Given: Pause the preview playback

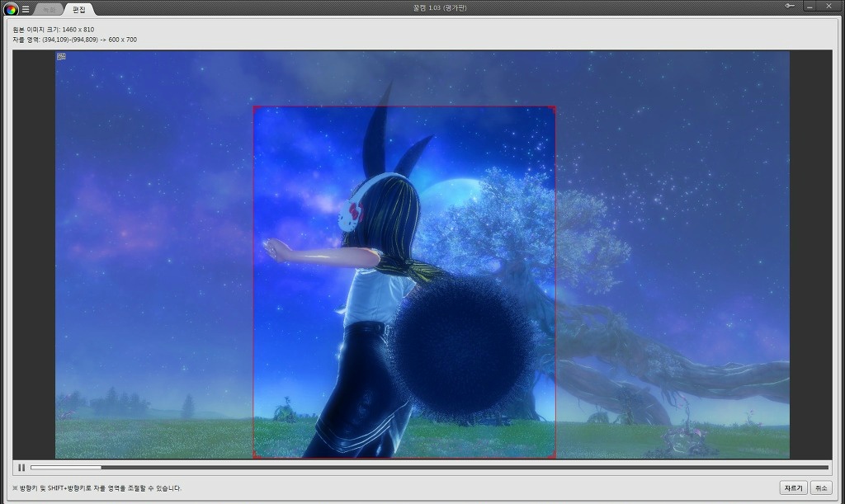Looking at the screenshot, I should click(x=21, y=468).
